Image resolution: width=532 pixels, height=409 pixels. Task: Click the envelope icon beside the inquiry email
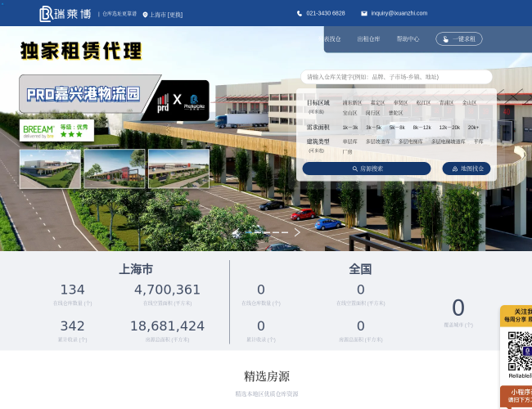364,14
